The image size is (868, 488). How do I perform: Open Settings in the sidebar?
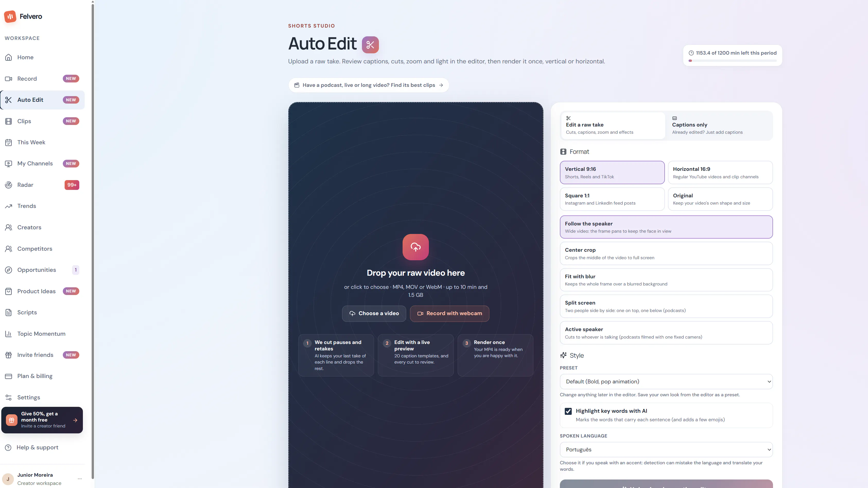(x=42, y=397)
